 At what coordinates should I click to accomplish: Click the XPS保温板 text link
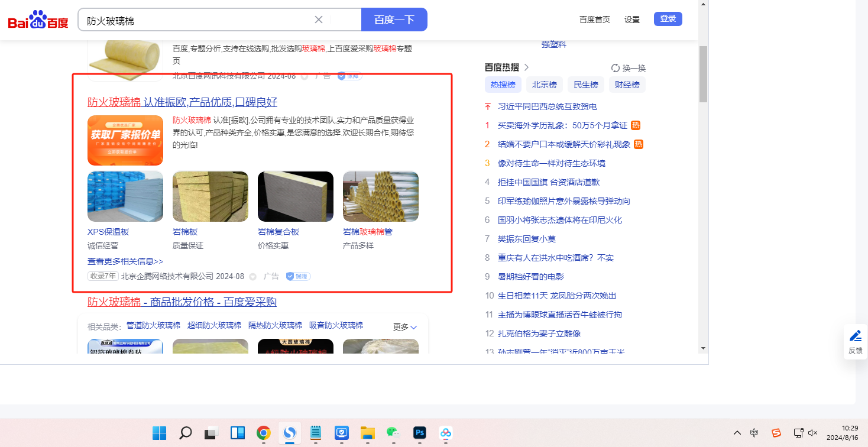(x=108, y=232)
